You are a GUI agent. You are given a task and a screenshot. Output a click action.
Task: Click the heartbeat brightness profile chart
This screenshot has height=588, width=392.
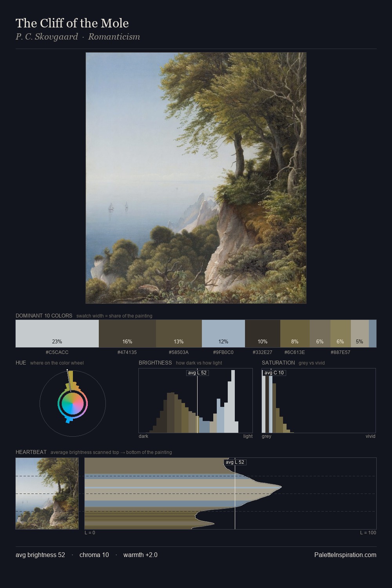point(230,494)
